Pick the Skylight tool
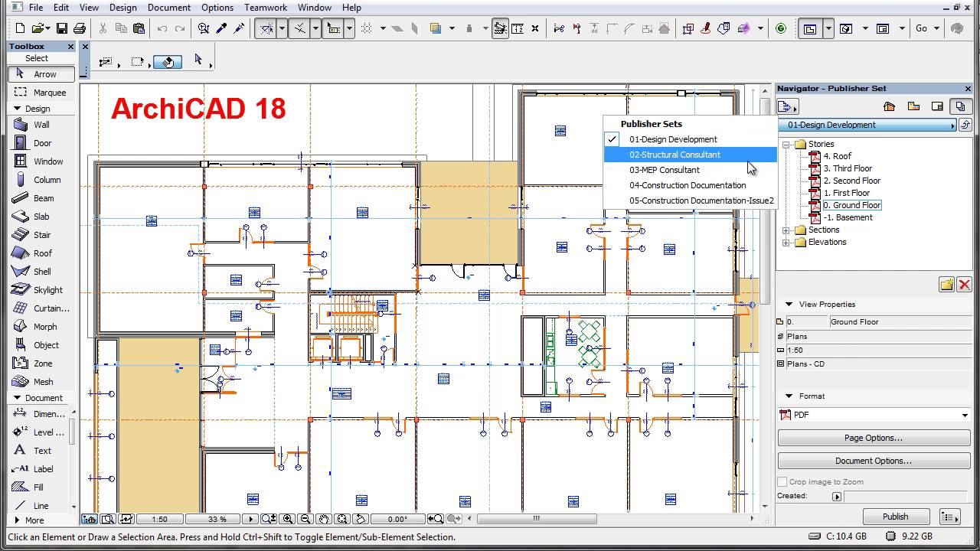The height and width of the screenshot is (551, 980). pyautogui.click(x=42, y=290)
